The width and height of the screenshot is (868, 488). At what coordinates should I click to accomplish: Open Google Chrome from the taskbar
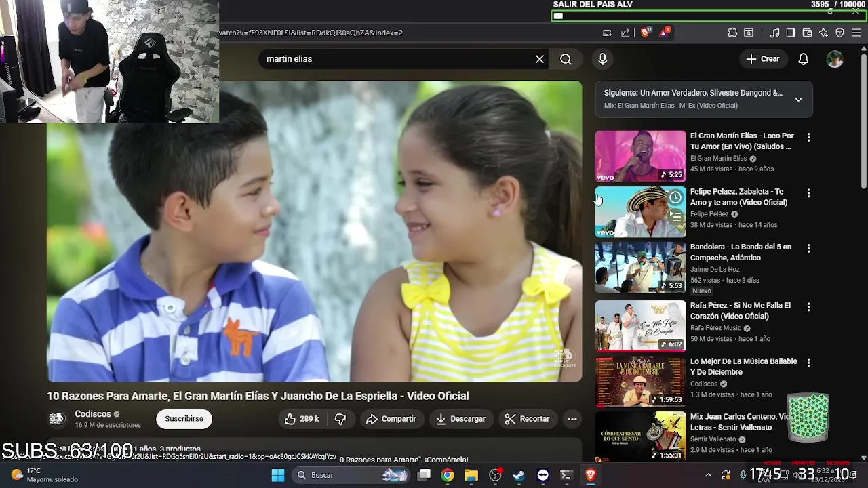(448, 475)
